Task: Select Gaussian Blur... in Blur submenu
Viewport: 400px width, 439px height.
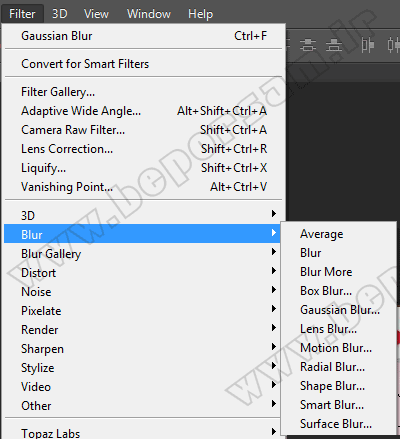Action: (339, 310)
